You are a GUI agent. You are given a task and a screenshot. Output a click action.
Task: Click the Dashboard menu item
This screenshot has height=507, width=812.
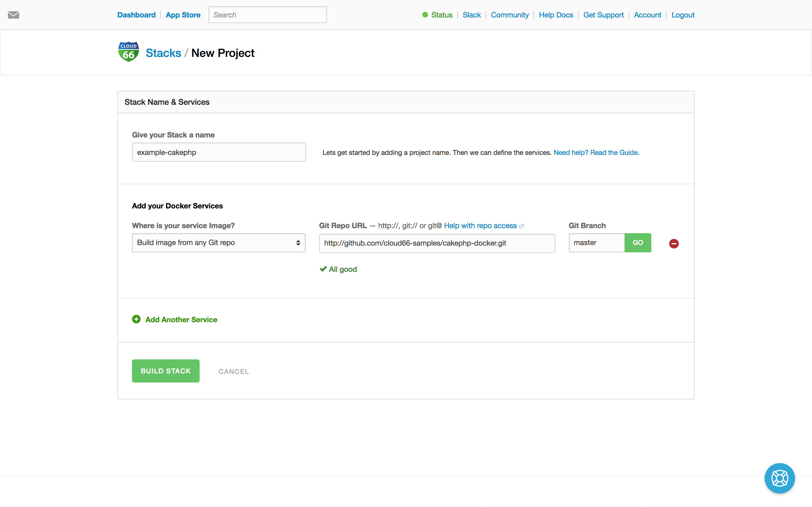coord(136,15)
